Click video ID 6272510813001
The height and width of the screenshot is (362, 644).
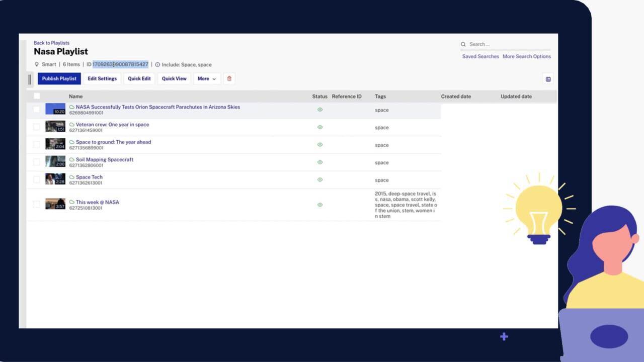(86, 208)
